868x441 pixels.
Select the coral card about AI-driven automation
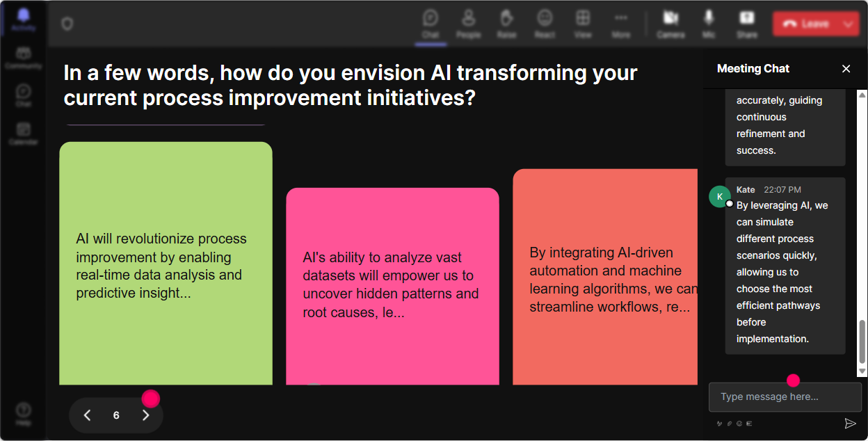(x=605, y=277)
